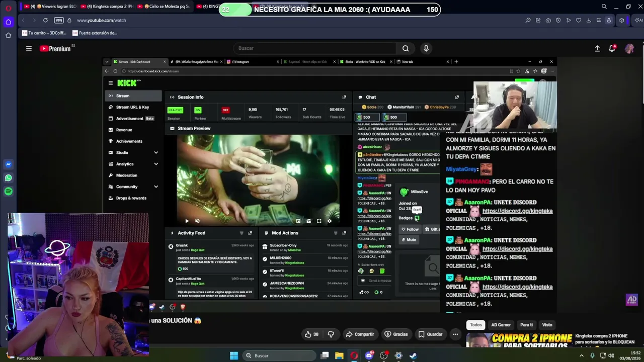Show hidden system tray icons
This screenshot has width=644, height=362.
582,355
